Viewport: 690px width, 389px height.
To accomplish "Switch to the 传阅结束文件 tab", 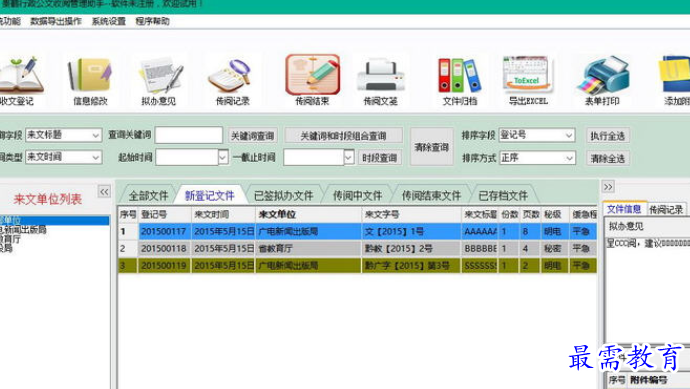I will 431,195.
